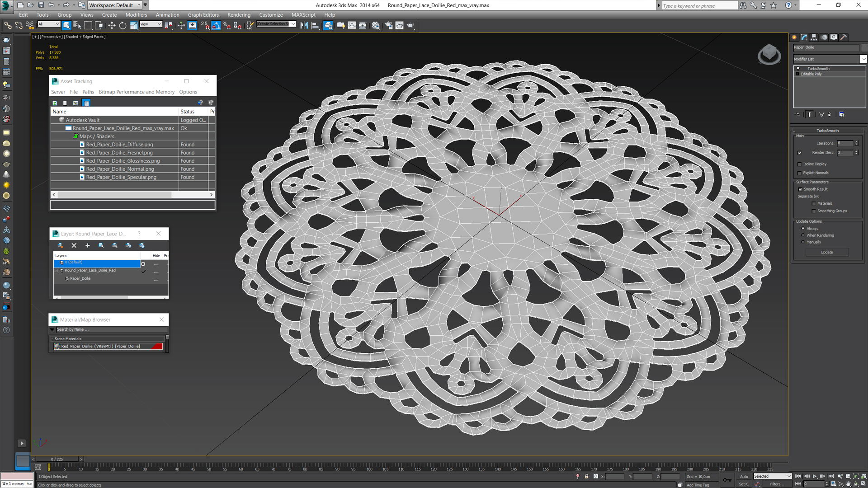Expand the Modifier List dropdown
Image resolution: width=868 pixels, height=488 pixels.
(860, 59)
